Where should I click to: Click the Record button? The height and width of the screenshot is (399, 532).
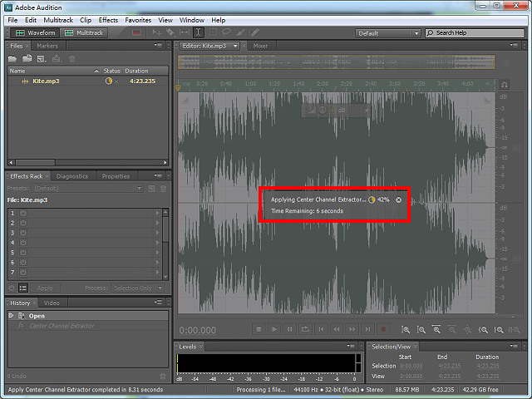pyautogui.click(x=383, y=329)
